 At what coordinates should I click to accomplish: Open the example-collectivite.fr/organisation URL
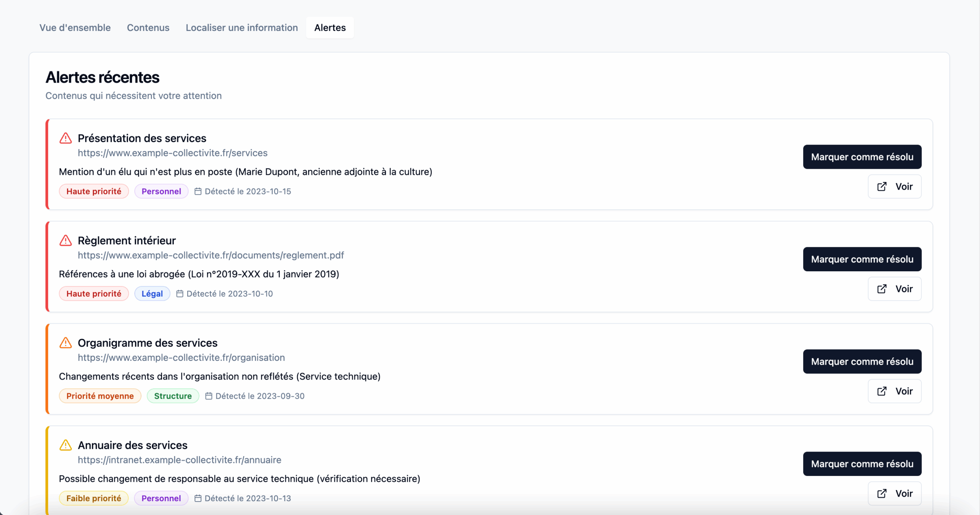click(181, 357)
